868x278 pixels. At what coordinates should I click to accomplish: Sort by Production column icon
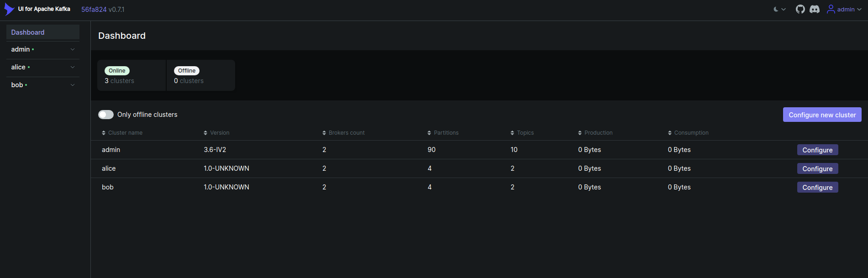(x=580, y=133)
